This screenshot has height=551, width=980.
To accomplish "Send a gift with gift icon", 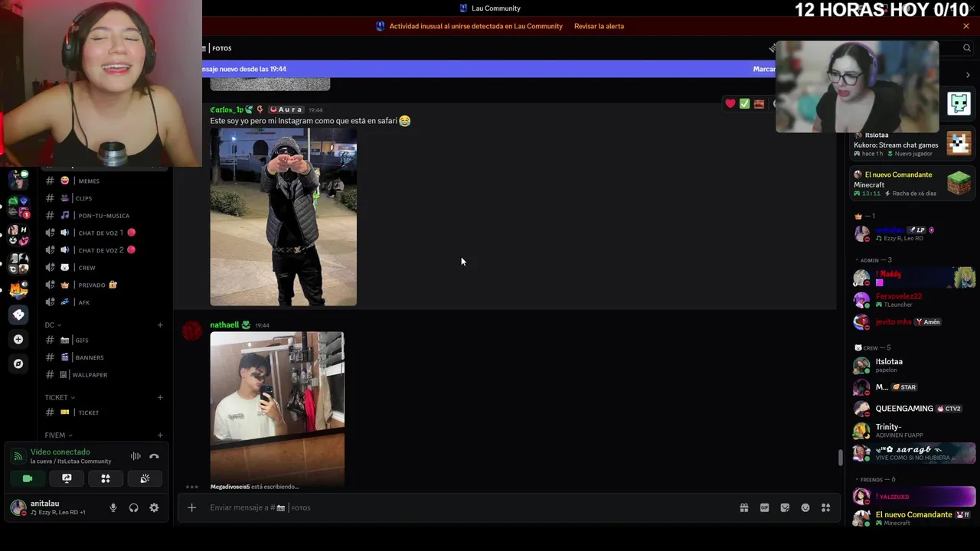I will tap(743, 507).
